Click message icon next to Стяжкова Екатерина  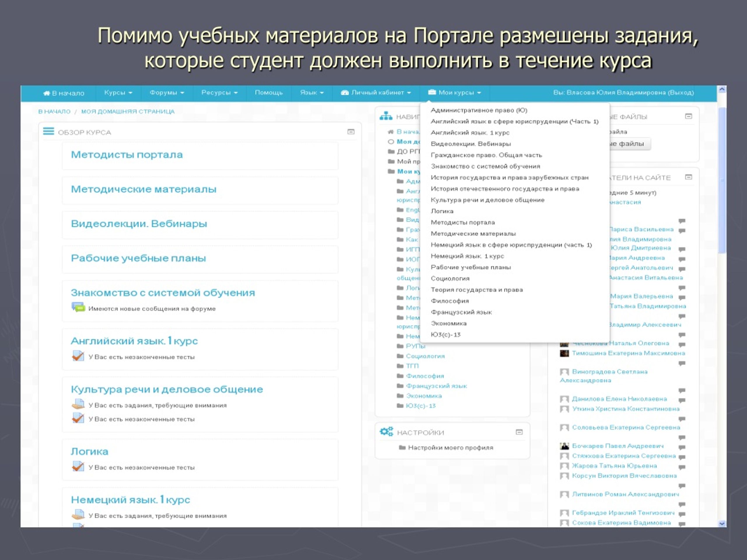click(682, 458)
